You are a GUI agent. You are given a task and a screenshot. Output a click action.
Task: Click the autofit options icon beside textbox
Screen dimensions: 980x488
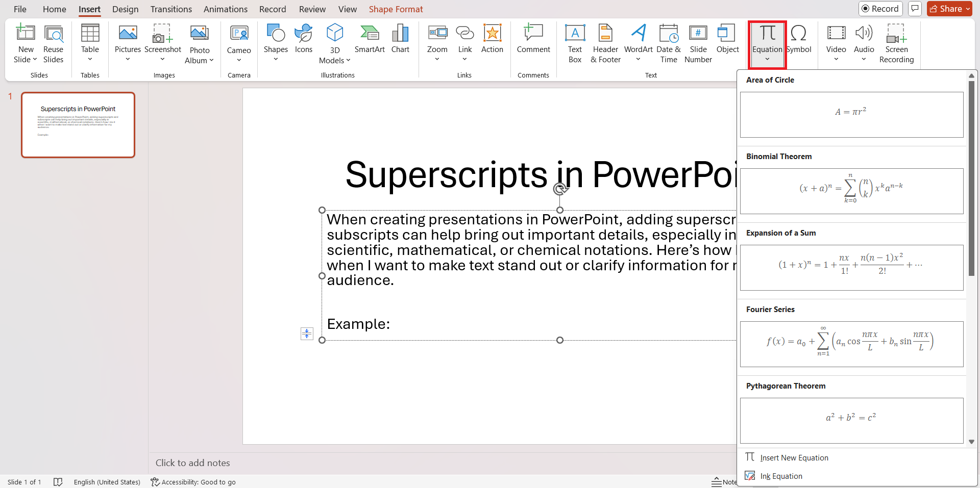pos(307,333)
